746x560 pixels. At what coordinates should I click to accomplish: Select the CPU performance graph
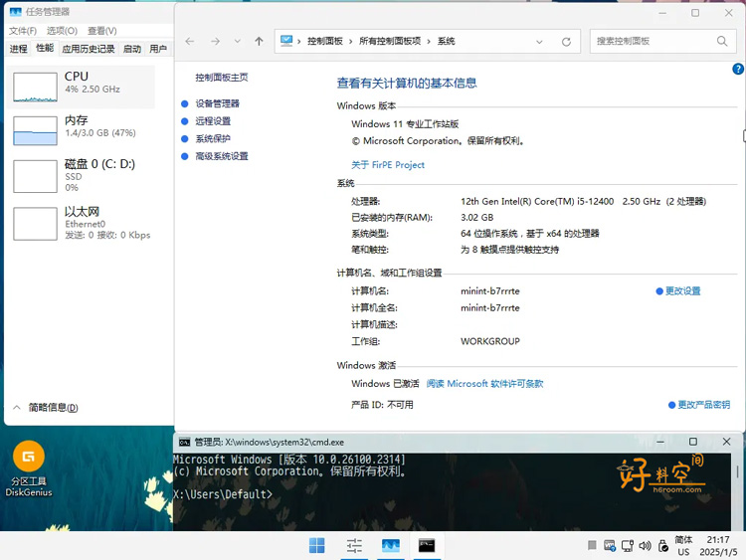[x=35, y=88]
